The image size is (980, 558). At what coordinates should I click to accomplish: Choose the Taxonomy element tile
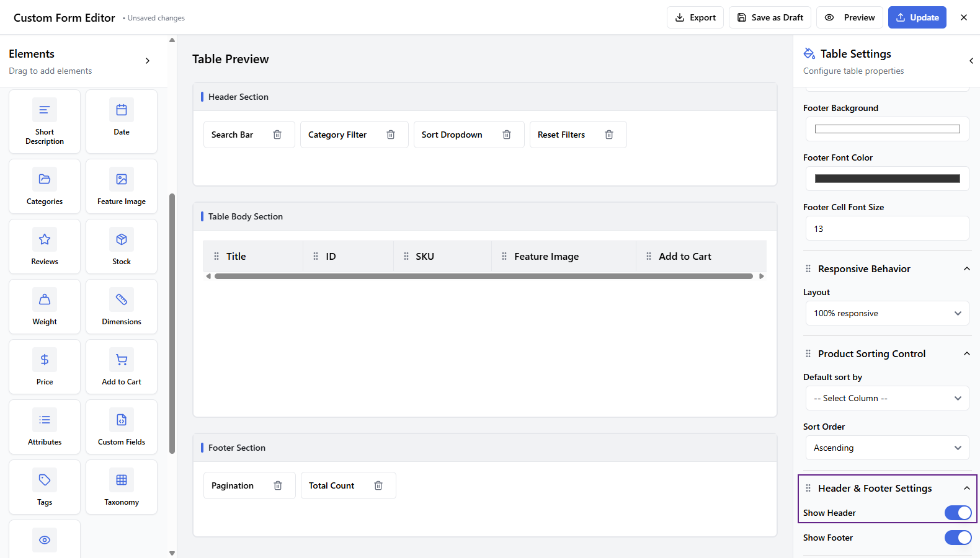[122, 487]
